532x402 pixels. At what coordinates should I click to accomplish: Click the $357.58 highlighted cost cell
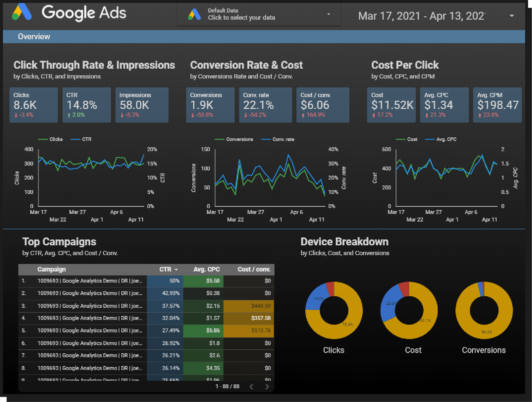[x=249, y=318]
